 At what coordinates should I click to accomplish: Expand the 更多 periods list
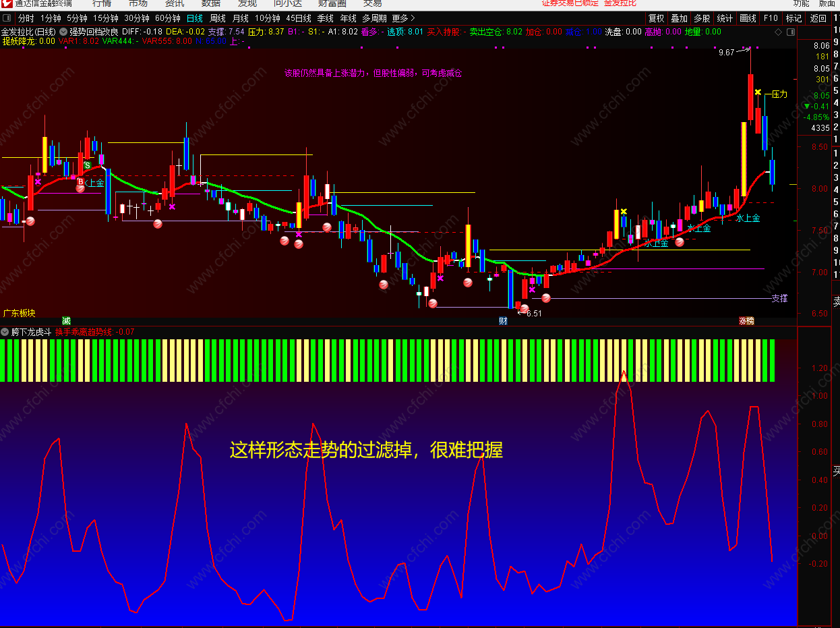[x=403, y=18]
